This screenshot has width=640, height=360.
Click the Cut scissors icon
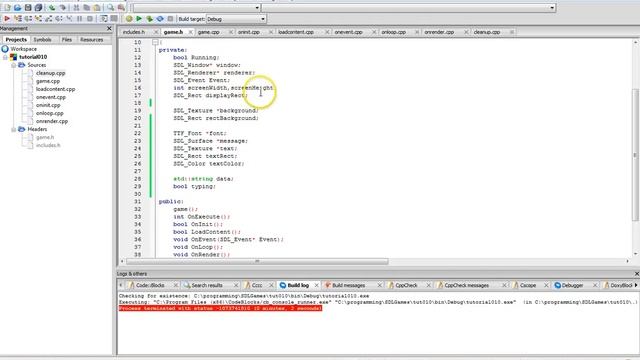coord(76,7)
